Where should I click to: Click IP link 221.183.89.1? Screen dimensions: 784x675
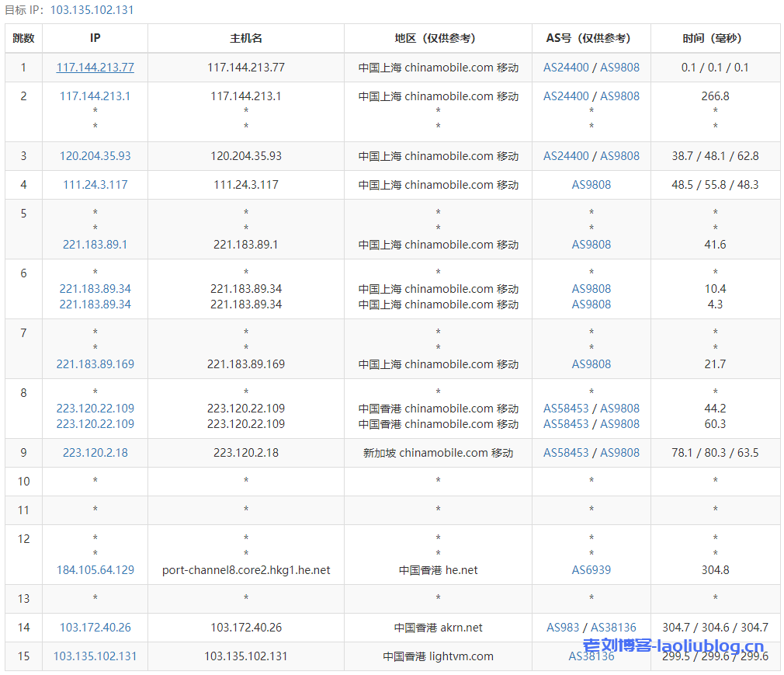(95, 245)
